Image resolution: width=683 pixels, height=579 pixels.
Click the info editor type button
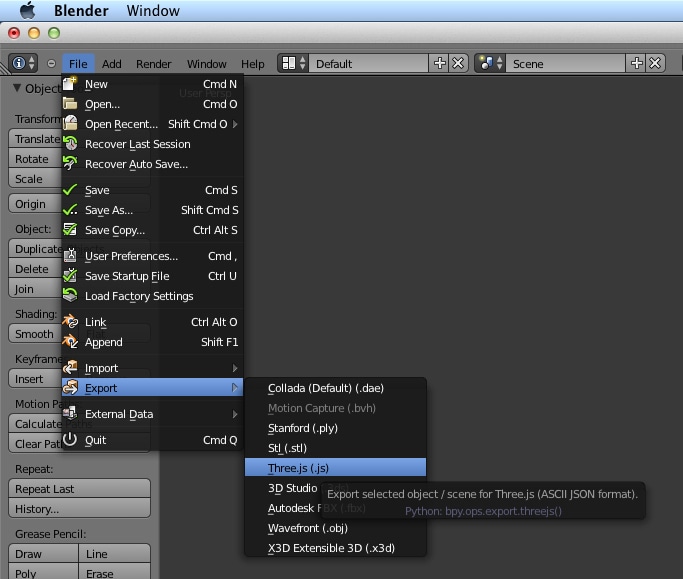point(22,63)
